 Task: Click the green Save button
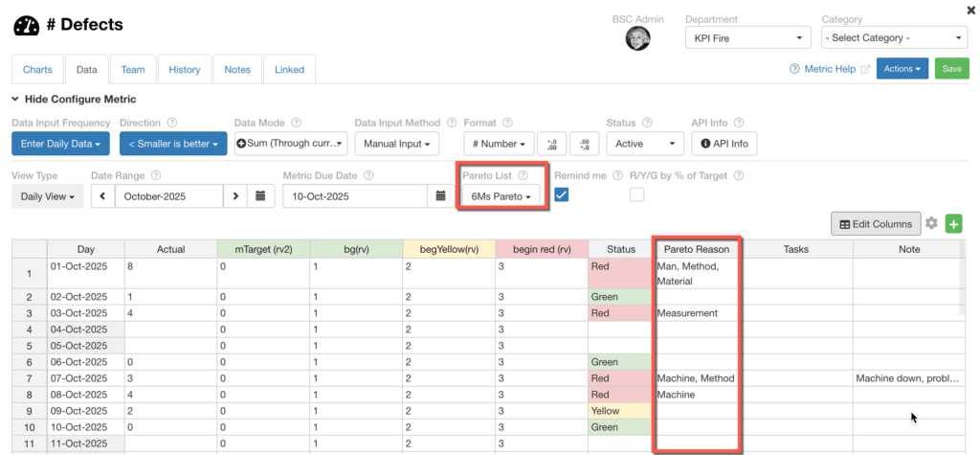(951, 69)
